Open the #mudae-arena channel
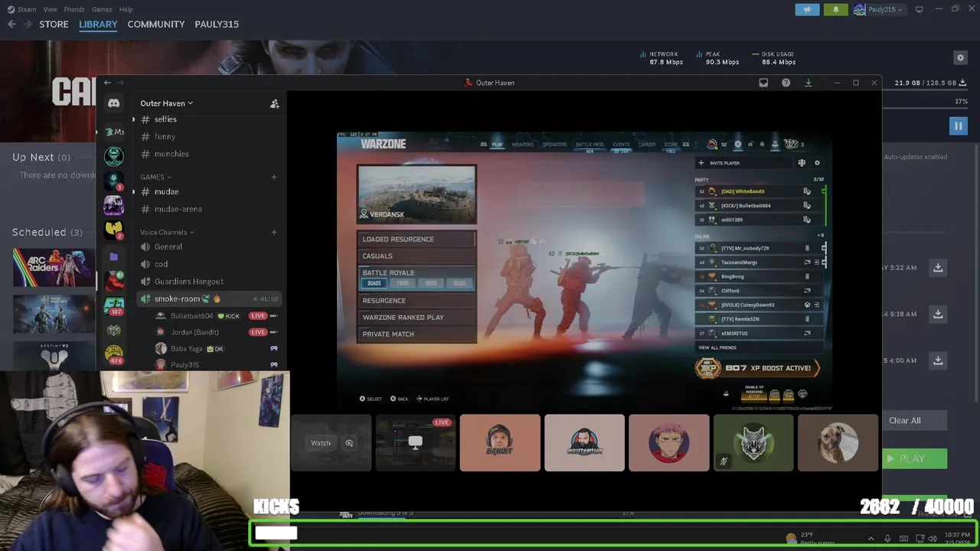The width and height of the screenshot is (980, 551). coord(207,209)
